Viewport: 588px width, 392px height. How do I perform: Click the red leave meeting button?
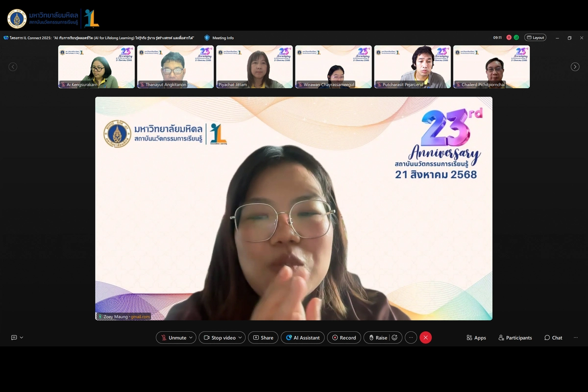(425, 338)
